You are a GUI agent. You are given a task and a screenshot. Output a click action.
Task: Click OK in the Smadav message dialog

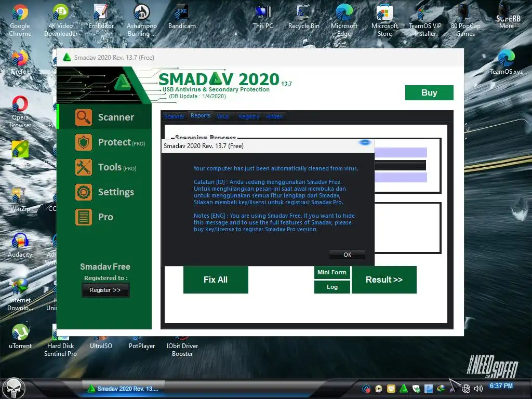tap(347, 255)
